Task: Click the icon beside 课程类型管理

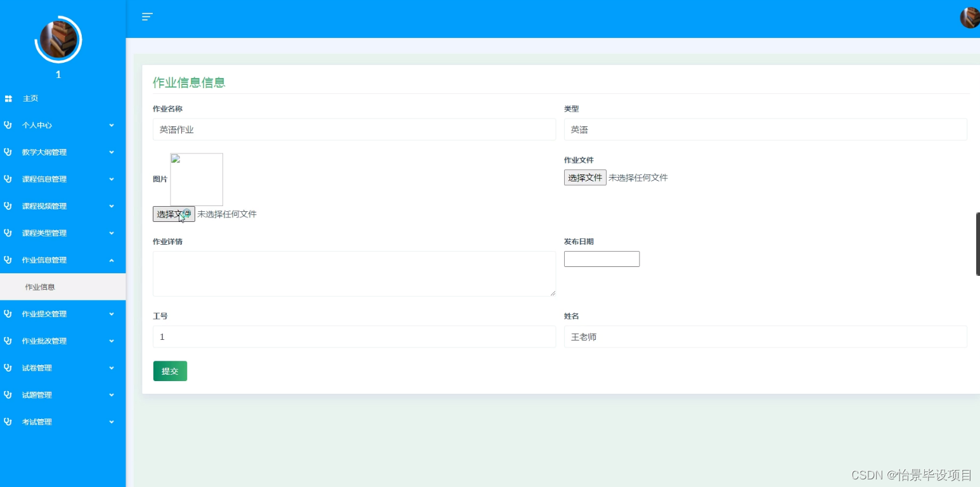Action: pyautogui.click(x=8, y=233)
